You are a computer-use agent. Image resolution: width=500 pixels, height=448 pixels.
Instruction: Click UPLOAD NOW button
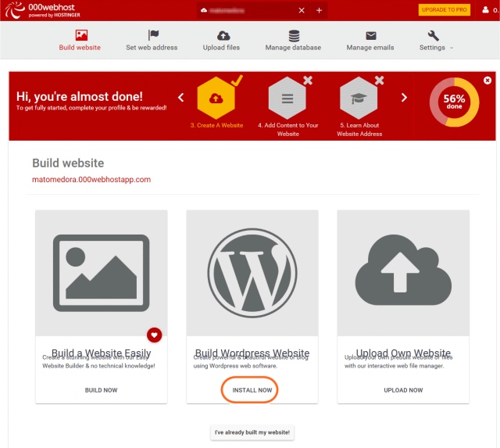click(x=403, y=390)
